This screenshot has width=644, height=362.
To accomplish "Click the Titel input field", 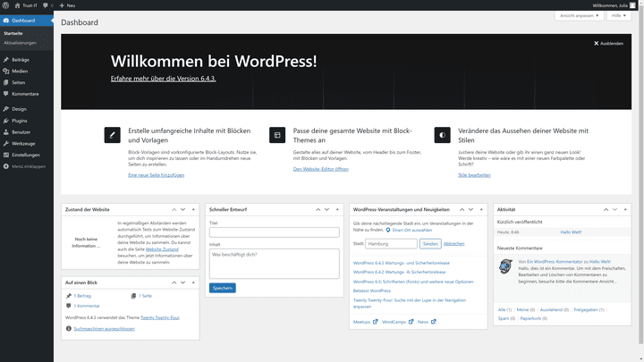I will pyautogui.click(x=275, y=232).
